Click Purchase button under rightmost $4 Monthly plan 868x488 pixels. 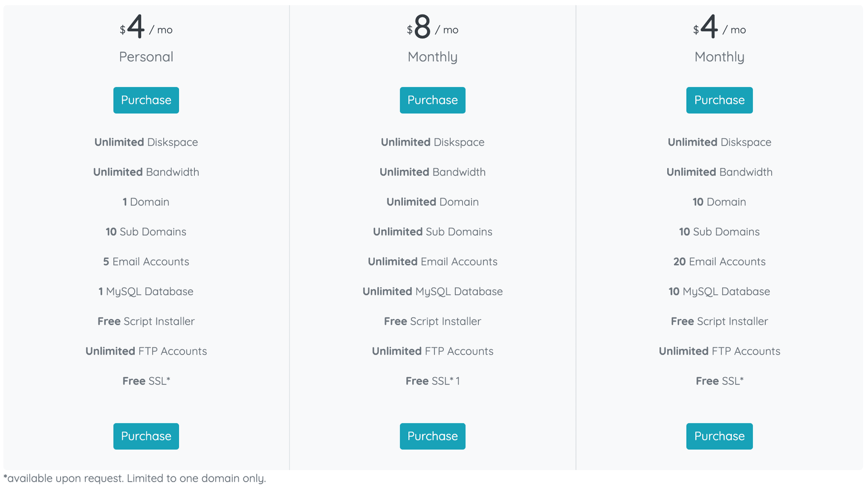pos(719,100)
